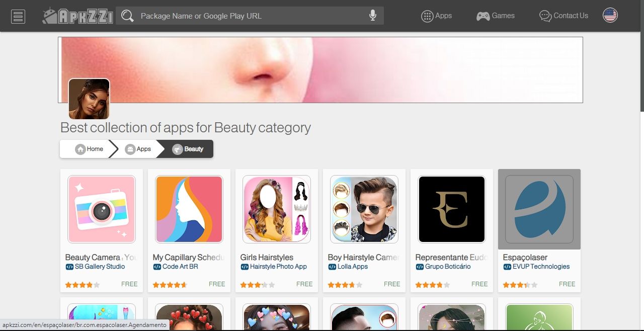Click Boy Hairstyle Camera title
The height and width of the screenshot is (331, 644).
tap(364, 257)
